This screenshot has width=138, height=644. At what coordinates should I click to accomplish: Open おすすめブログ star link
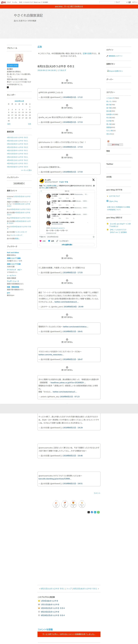click(x=114, y=196)
